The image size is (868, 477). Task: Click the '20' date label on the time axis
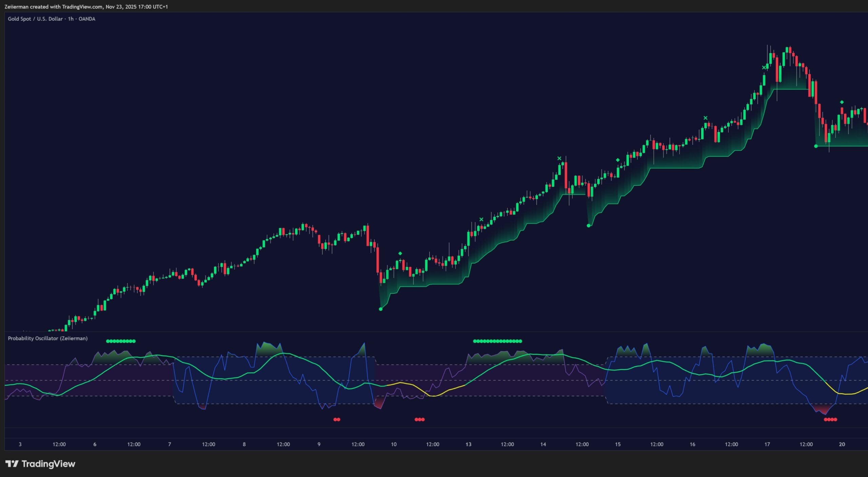click(842, 444)
